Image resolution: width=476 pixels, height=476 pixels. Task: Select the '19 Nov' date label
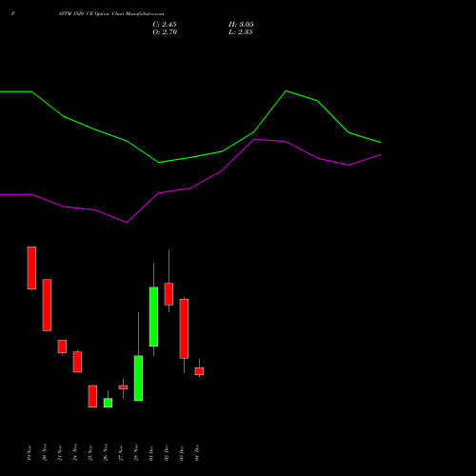pos(30,452)
